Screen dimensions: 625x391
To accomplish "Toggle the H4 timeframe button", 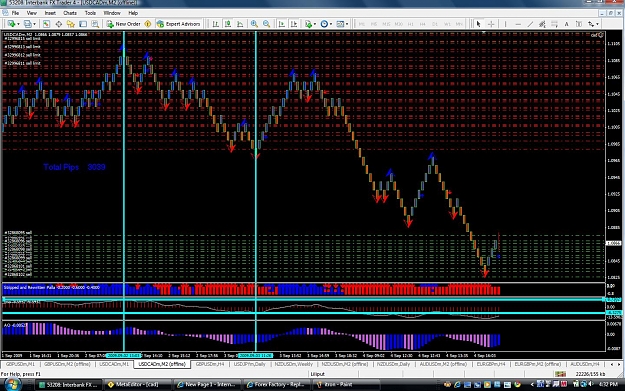I will 423,24.
